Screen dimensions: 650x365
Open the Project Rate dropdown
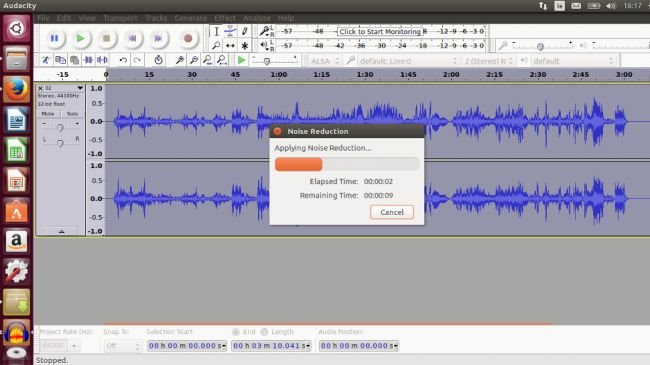point(74,346)
